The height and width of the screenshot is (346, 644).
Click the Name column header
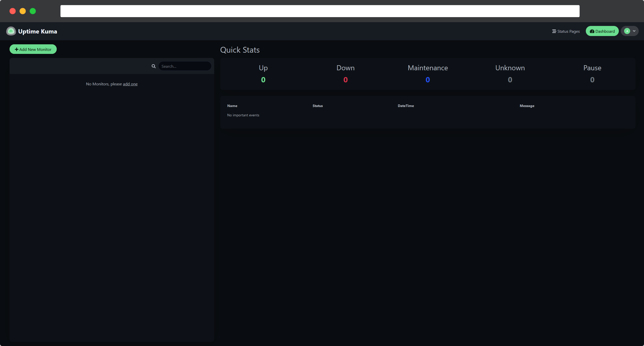click(x=232, y=106)
